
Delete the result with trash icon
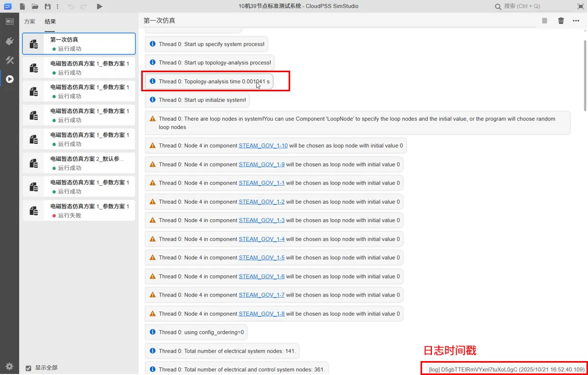pos(561,21)
